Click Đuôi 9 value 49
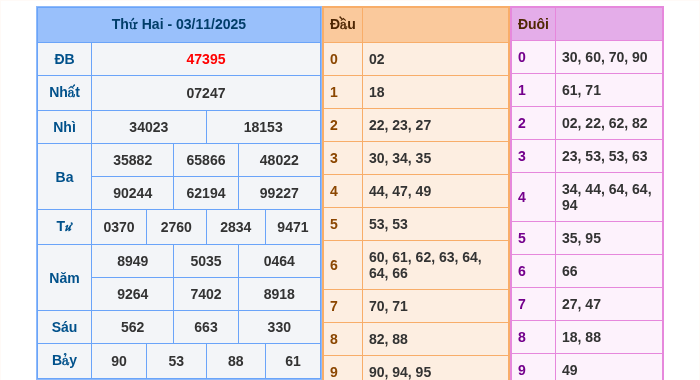 coord(570,371)
